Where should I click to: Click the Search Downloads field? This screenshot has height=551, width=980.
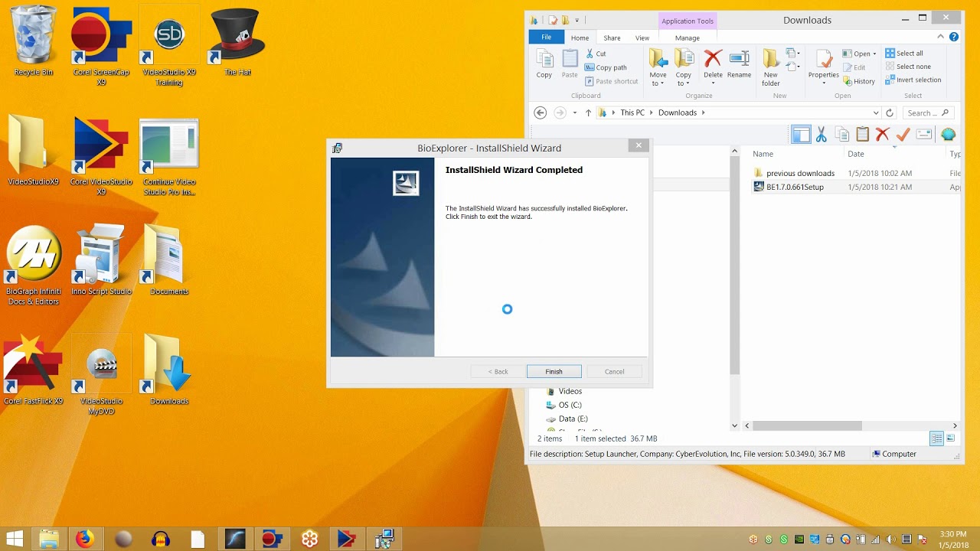point(928,112)
